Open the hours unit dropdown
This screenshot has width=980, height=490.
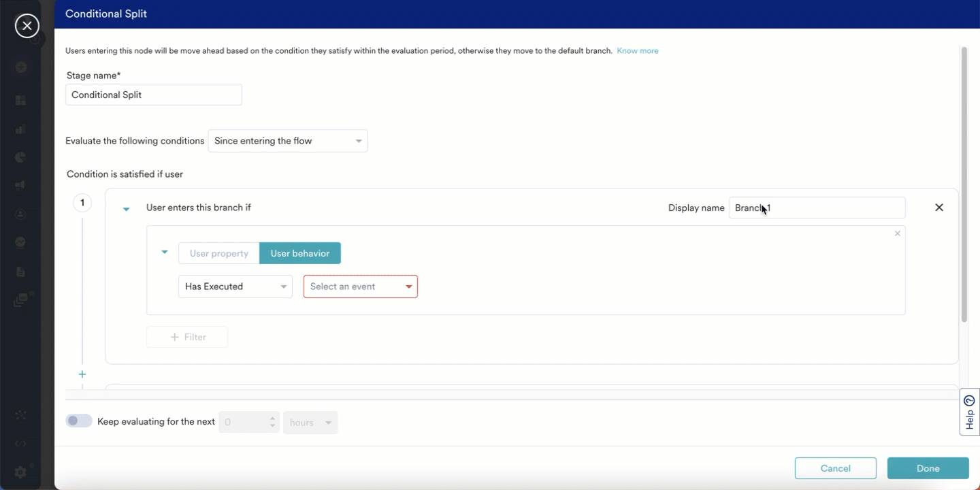pos(310,423)
